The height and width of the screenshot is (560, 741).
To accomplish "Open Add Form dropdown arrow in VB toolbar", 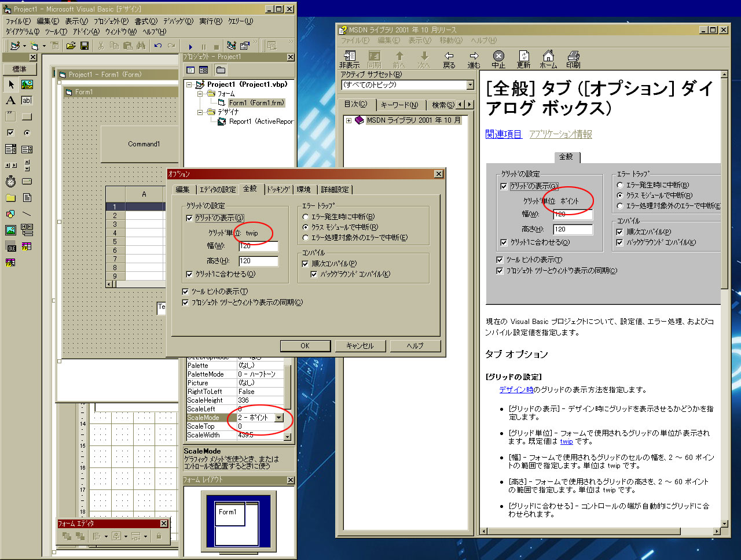I will (43, 46).
